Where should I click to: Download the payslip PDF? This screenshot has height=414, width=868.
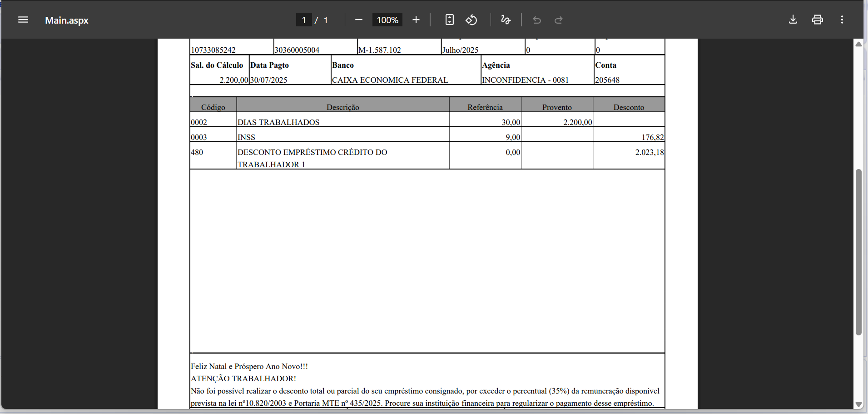(793, 20)
